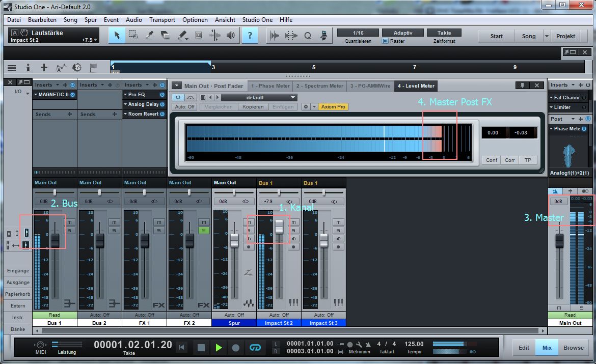Screen dimensions: 596x364
Task: Open dropdown arrow beside Song button
Action: [x=547, y=36]
